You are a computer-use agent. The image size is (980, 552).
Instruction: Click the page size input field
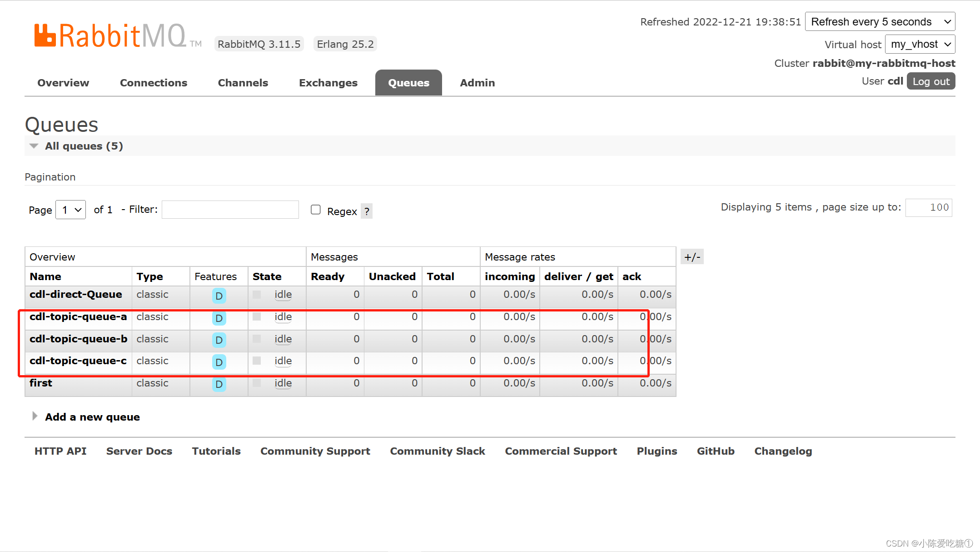pyautogui.click(x=928, y=208)
